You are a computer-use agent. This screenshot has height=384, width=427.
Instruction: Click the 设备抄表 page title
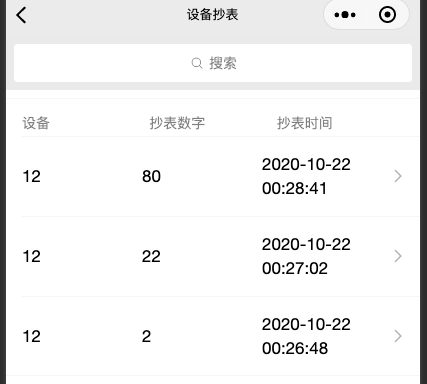point(213,15)
